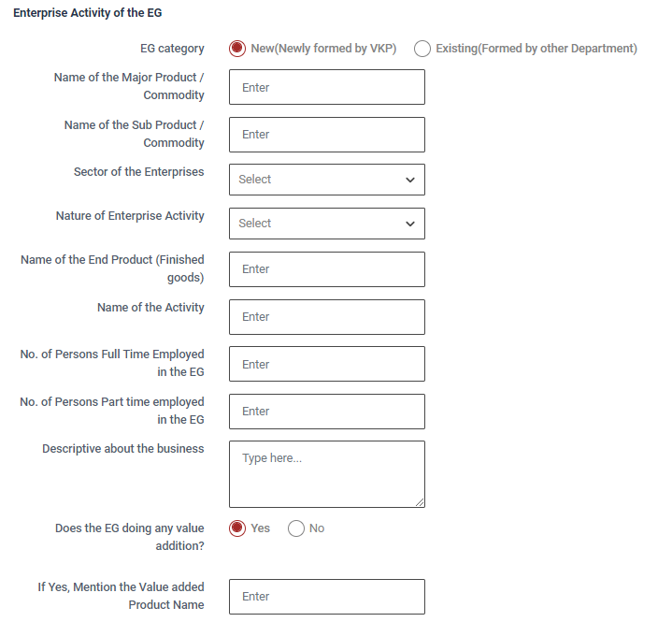
Task: Focus the End Product (Finished goods) field
Action: (x=326, y=269)
